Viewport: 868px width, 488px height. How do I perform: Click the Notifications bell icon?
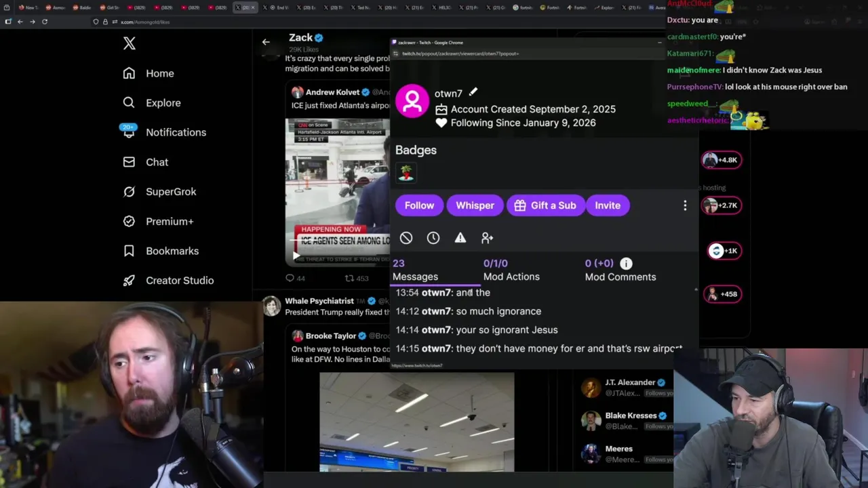click(x=129, y=133)
